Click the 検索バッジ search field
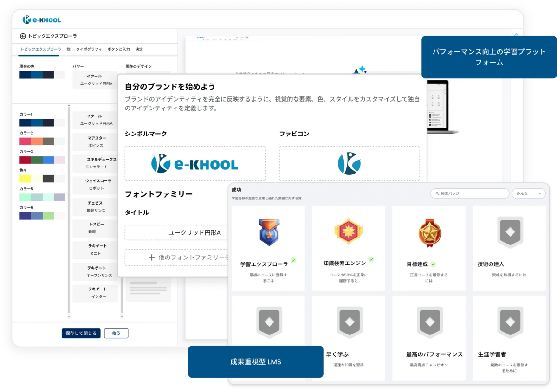This screenshot has width=557, height=392. click(x=469, y=193)
